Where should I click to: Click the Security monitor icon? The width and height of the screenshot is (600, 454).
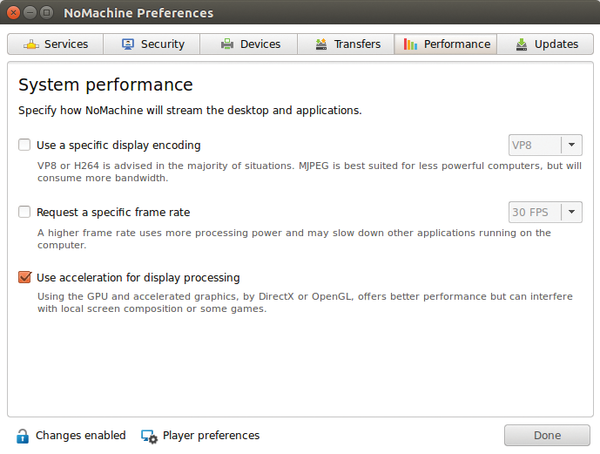click(128, 44)
